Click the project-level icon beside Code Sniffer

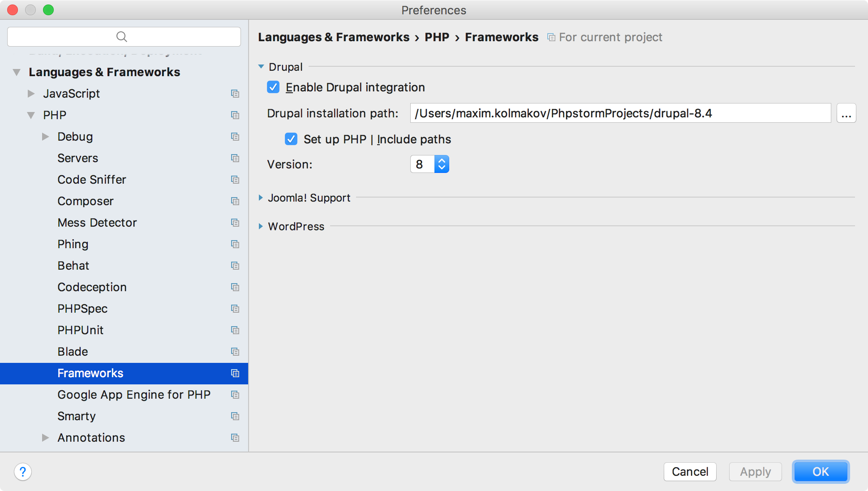(x=235, y=180)
